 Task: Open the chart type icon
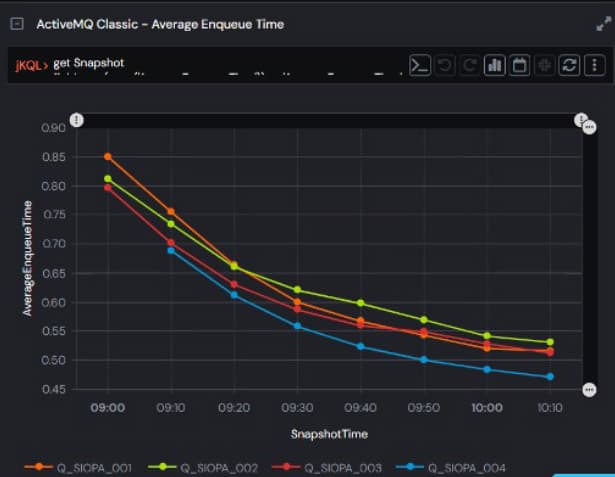pos(494,65)
